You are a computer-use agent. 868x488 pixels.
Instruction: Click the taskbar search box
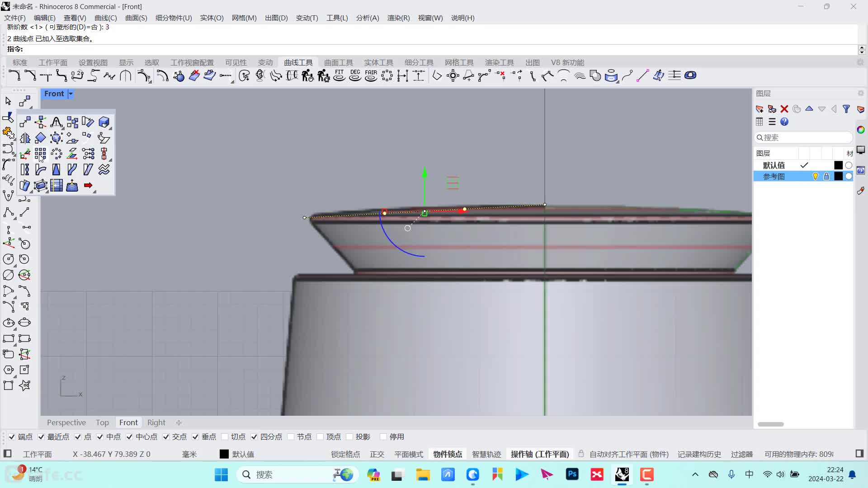point(297,474)
